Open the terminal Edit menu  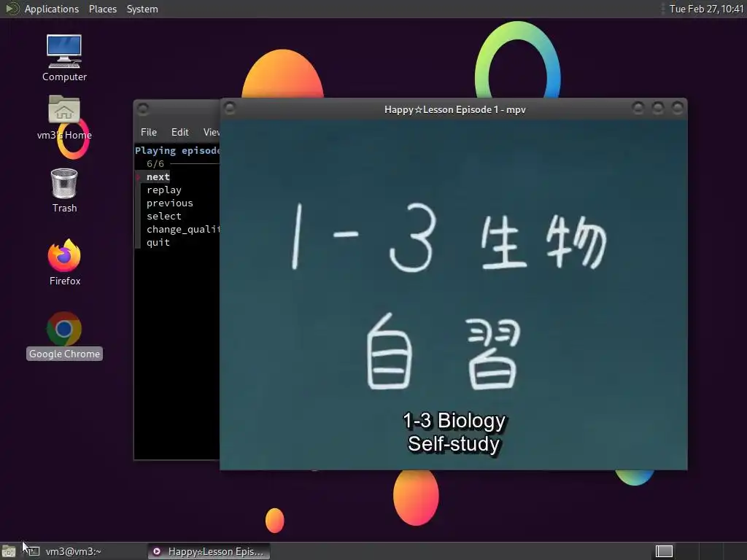coord(179,132)
